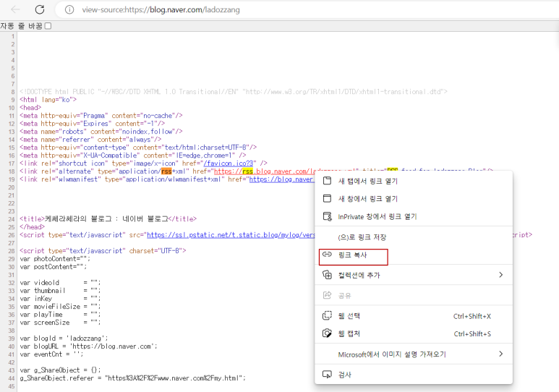Select 링크 복사 in the context menu
This screenshot has width=559, height=392.
[x=414, y=255]
